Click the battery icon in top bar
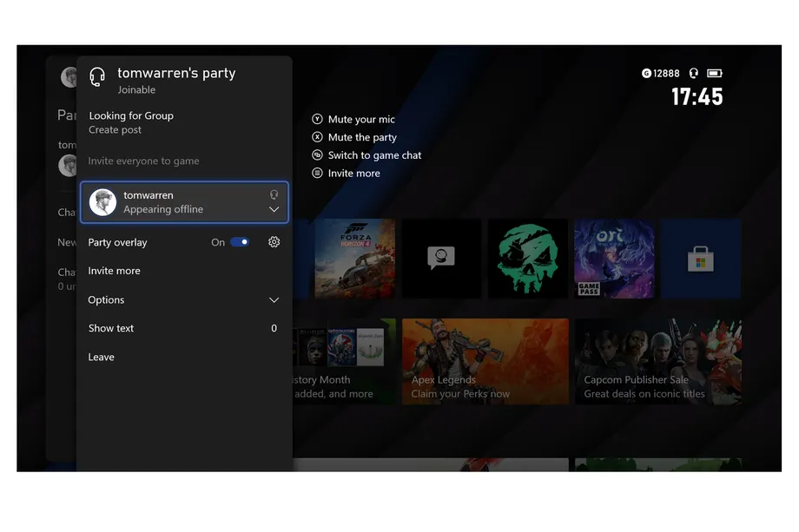 pyautogui.click(x=715, y=73)
